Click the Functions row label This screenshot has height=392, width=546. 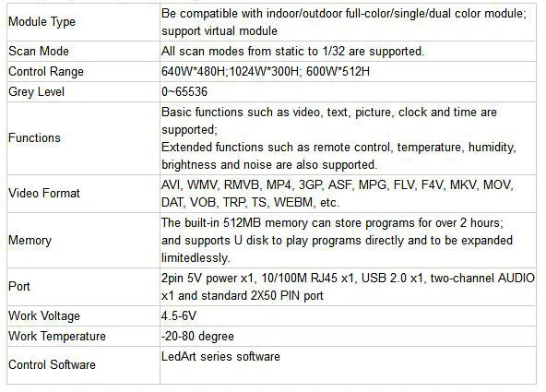[34, 137]
